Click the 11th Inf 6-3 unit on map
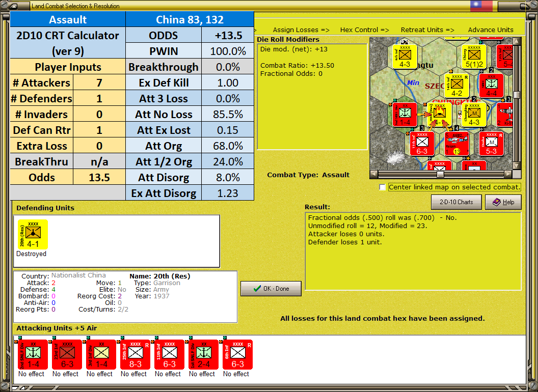The height and width of the screenshot is (392, 538). pyautogui.click(x=422, y=144)
